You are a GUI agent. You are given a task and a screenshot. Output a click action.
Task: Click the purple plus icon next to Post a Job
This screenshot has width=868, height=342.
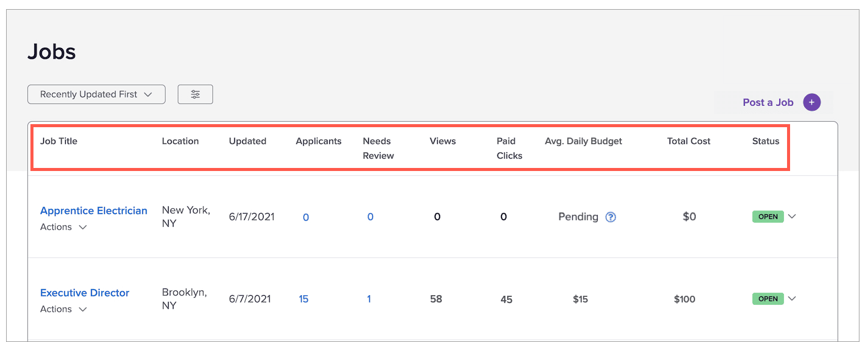(x=811, y=102)
